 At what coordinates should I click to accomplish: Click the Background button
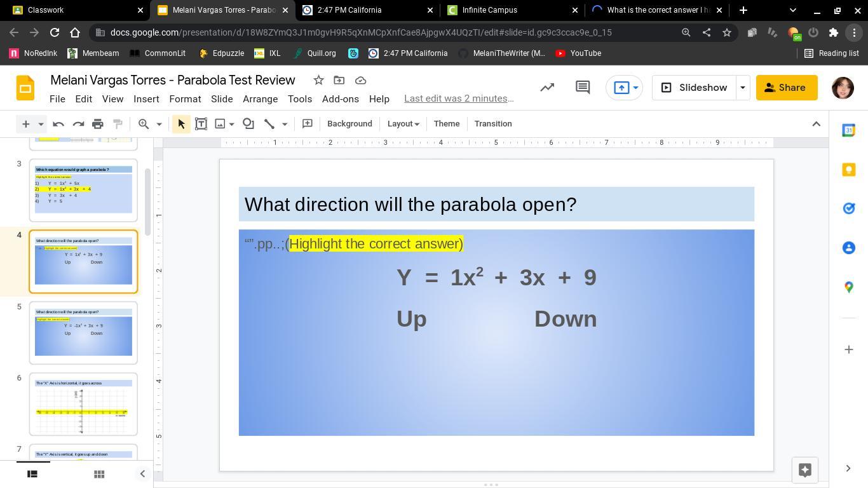click(349, 124)
